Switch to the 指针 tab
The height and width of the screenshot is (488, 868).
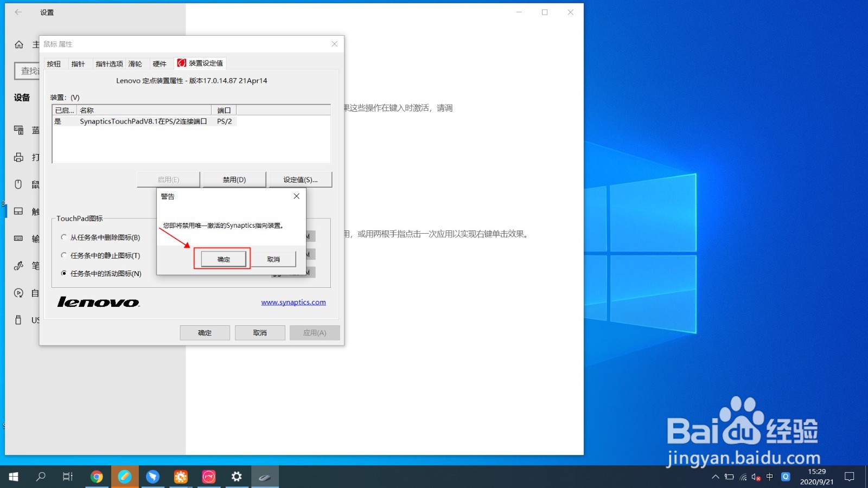coord(78,64)
